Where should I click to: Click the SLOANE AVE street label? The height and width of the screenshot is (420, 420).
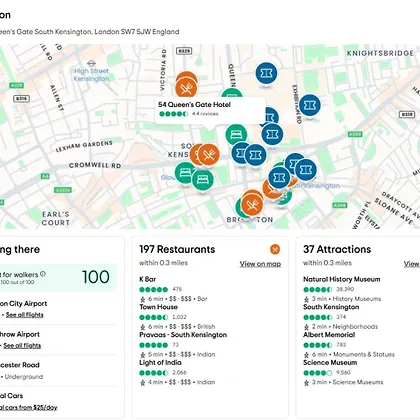click(393, 211)
